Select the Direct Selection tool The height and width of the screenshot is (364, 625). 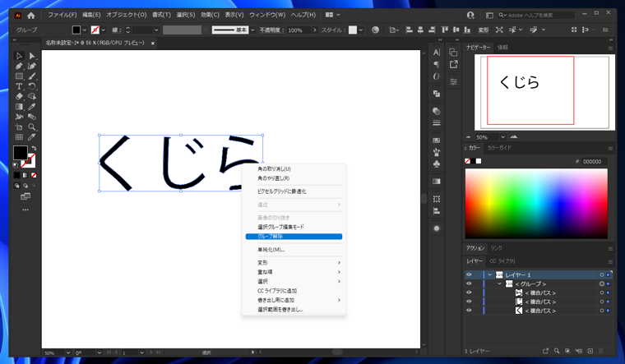32,56
